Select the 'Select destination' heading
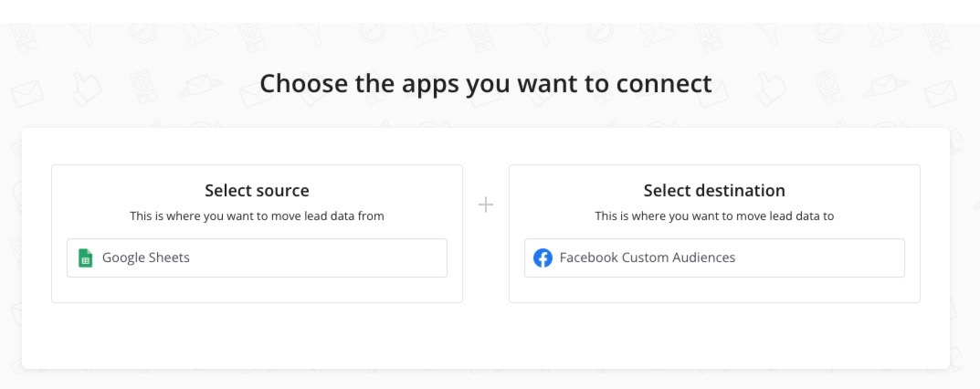980x389 pixels. [x=714, y=191]
